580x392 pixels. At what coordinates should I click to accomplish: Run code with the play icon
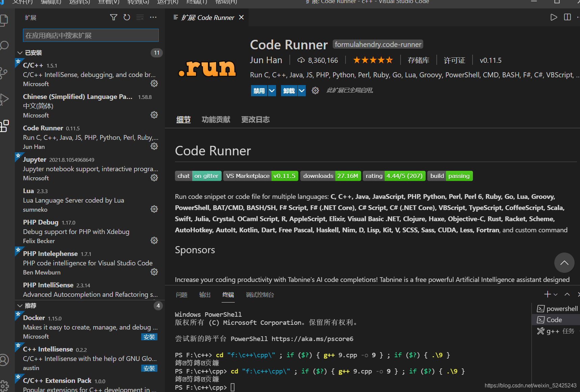click(x=554, y=17)
